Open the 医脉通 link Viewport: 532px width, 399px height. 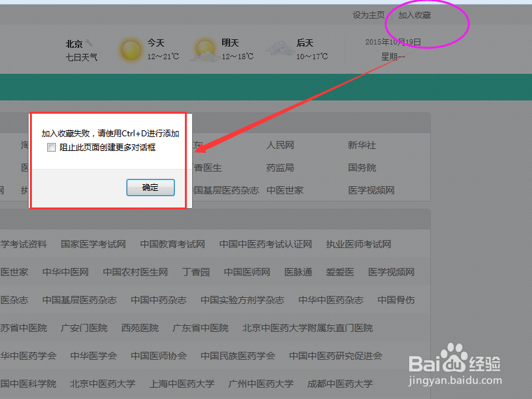[x=298, y=272]
